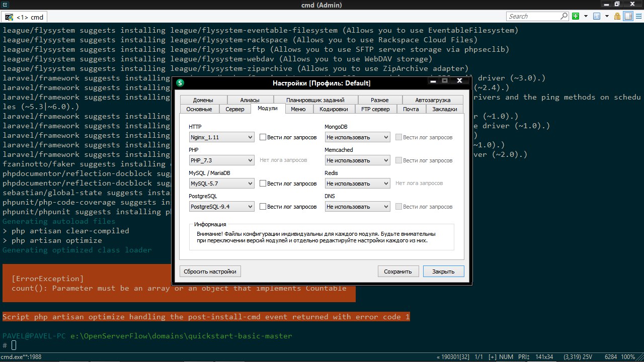Click the [+] indicator in status bar

point(493,357)
